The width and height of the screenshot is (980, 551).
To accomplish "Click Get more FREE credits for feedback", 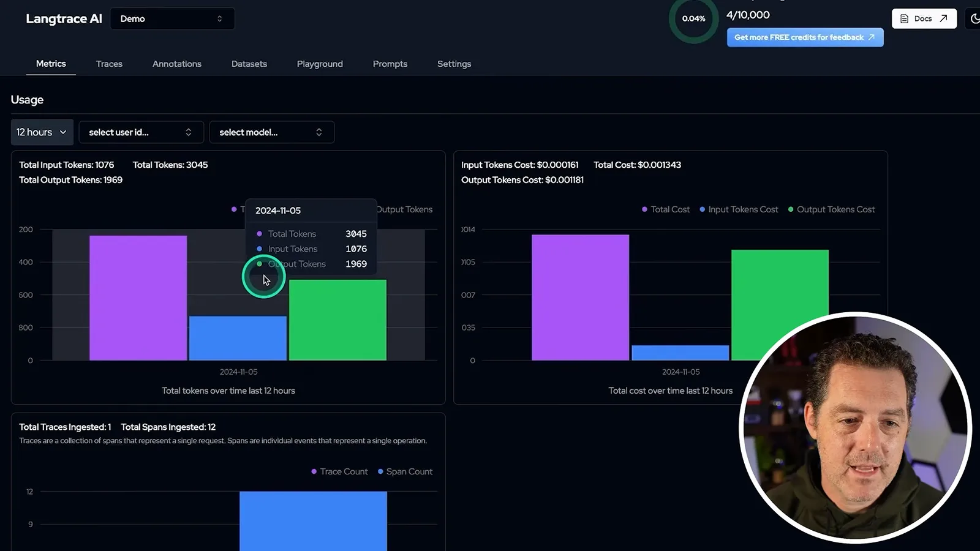I will 805,37.
